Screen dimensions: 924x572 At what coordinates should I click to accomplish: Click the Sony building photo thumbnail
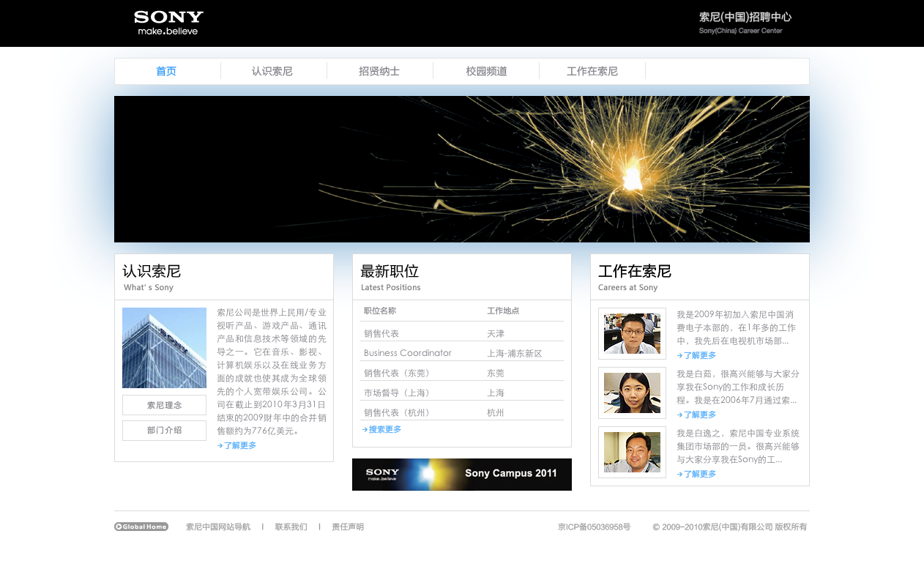pyautogui.click(x=164, y=348)
